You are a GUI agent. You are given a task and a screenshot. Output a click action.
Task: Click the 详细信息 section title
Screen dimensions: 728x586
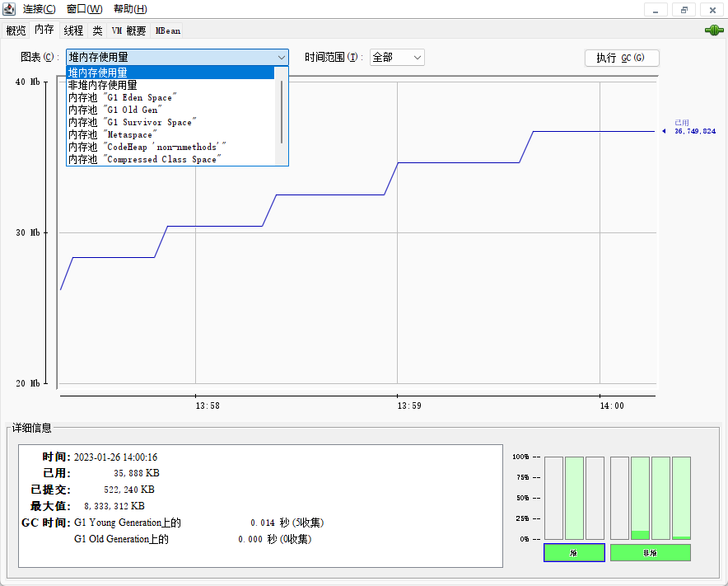point(31,428)
